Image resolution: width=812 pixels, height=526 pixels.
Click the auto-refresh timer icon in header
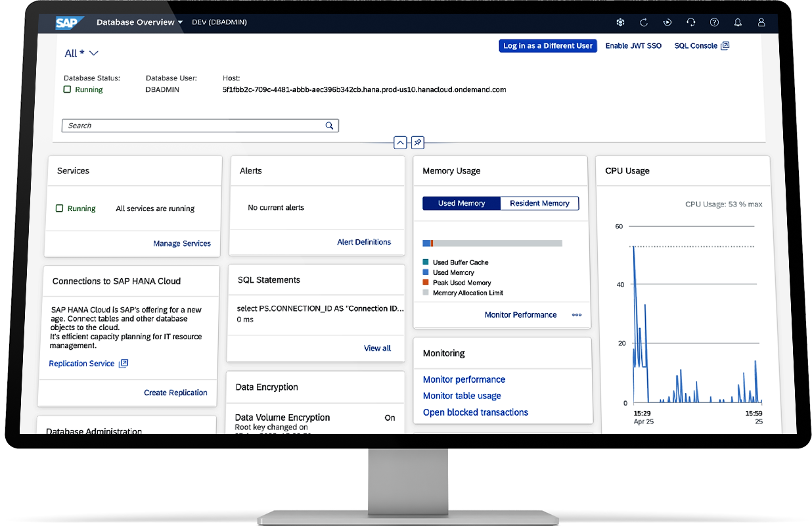(667, 22)
